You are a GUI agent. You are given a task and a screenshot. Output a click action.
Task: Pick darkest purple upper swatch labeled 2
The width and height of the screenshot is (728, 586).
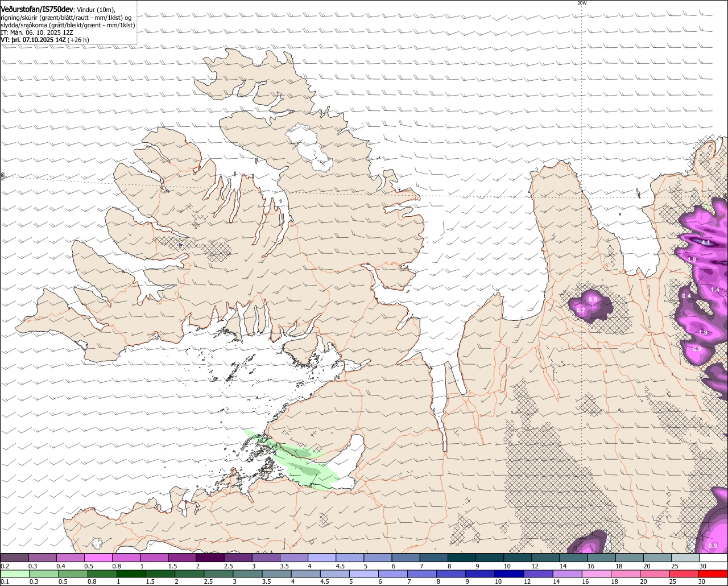210,558
